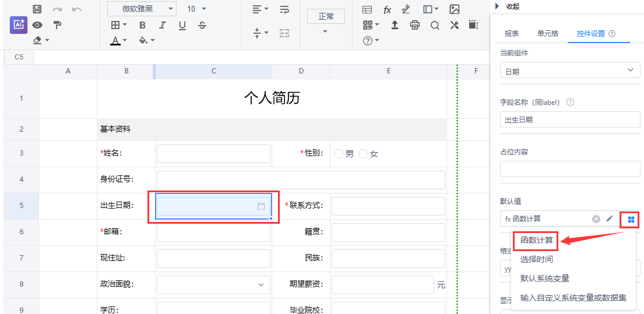Expand the 当前组件 日期 dropdown
644x314 pixels.
[x=569, y=71]
